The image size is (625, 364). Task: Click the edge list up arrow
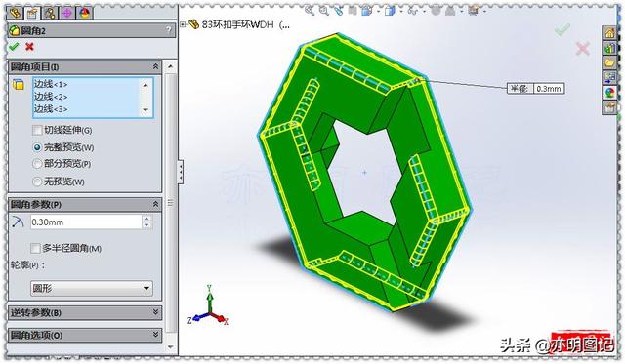coord(146,85)
